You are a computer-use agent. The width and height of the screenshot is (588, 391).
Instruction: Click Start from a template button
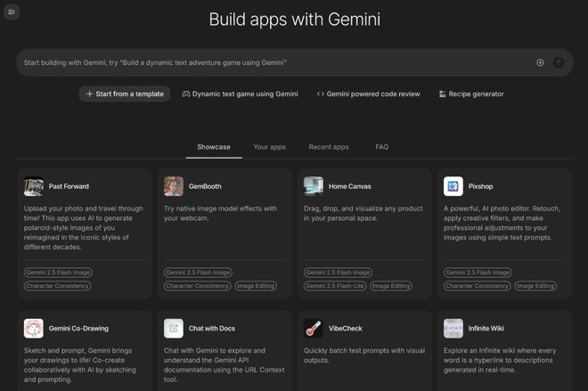point(125,94)
